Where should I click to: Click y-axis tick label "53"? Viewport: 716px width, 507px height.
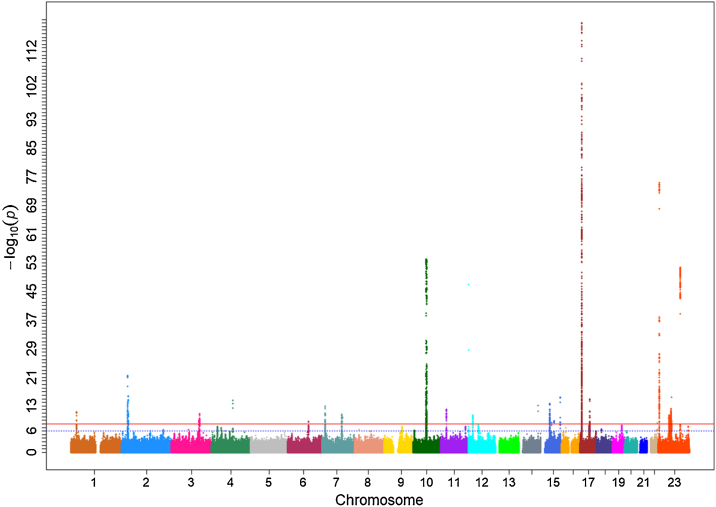pos(32,264)
